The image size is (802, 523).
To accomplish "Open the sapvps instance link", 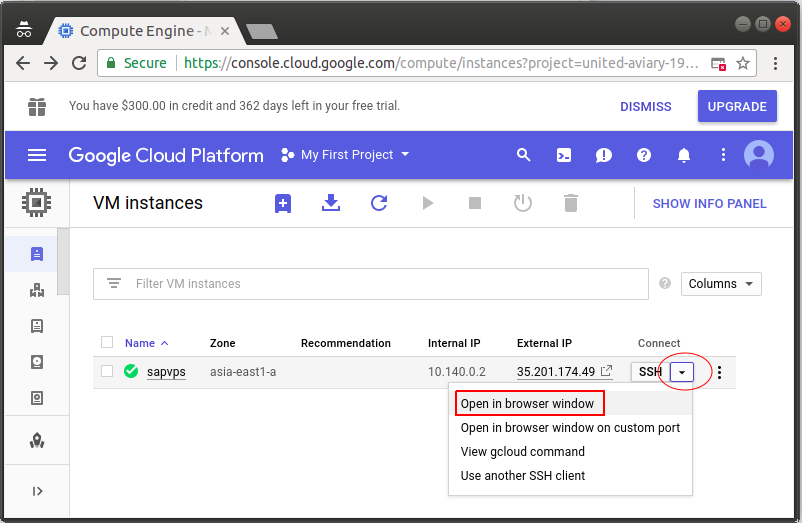I will pyautogui.click(x=166, y=372).
